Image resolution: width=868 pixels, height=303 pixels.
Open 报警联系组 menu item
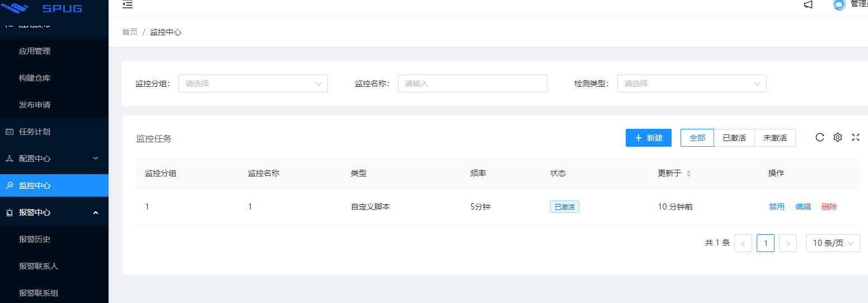[54, 292]
